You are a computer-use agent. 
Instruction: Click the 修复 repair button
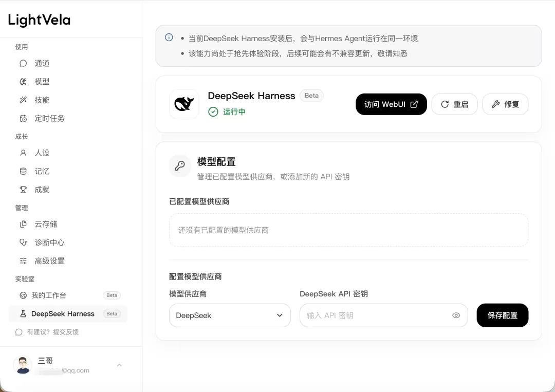[505, 104]
